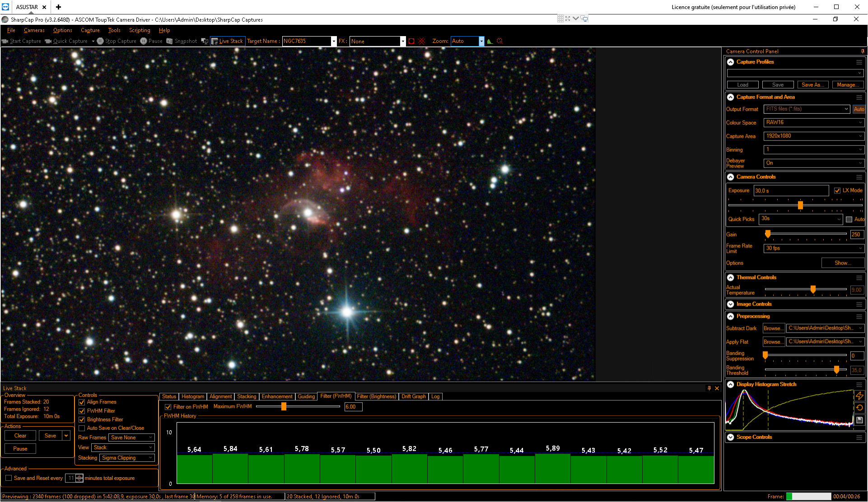Open the Colour Space RAW16 dropdown

click(814, 122)
